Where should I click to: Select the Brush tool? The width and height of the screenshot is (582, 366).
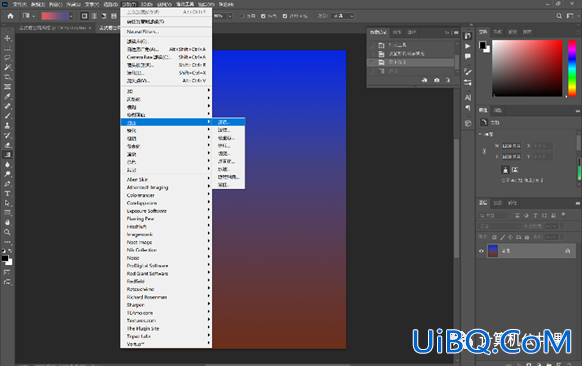pyautogui.click(x=7, y=116)
